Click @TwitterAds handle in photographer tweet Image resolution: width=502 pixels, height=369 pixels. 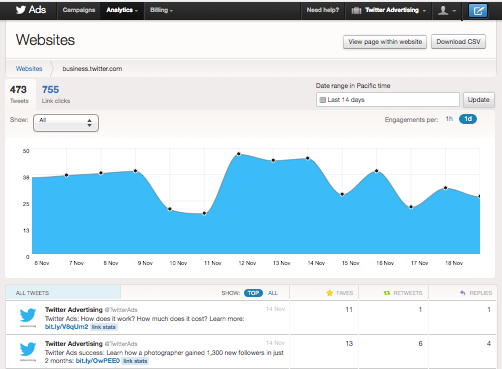pyautogui.click(x=121, y=344)
